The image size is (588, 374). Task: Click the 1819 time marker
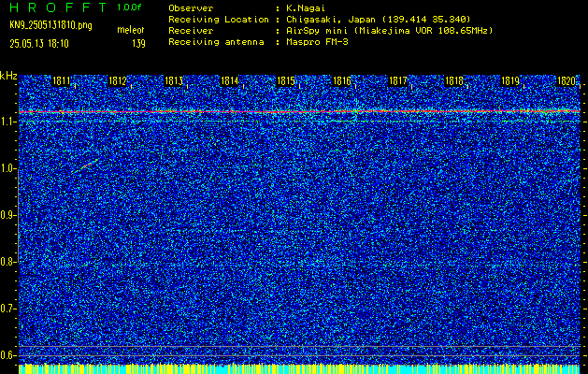pyautogui.click(x=510, y=81)
